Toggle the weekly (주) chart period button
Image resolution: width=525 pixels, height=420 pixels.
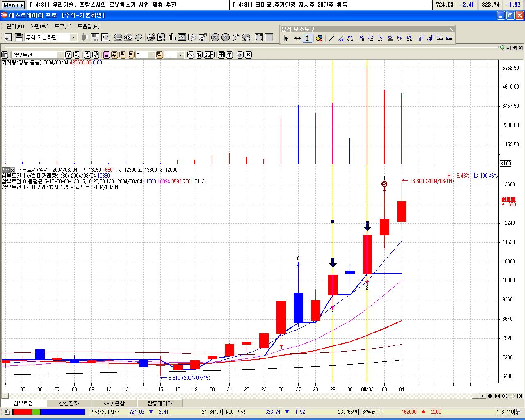[114, 55]
